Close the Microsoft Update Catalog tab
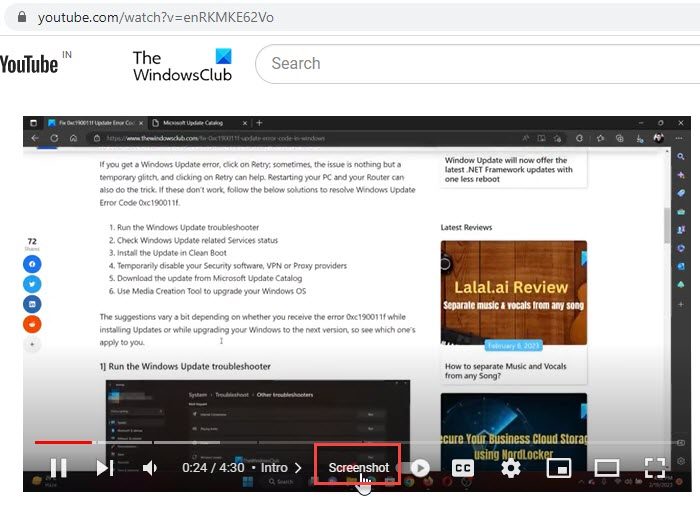Screen dimensions: 700x507 click(245, 123)
